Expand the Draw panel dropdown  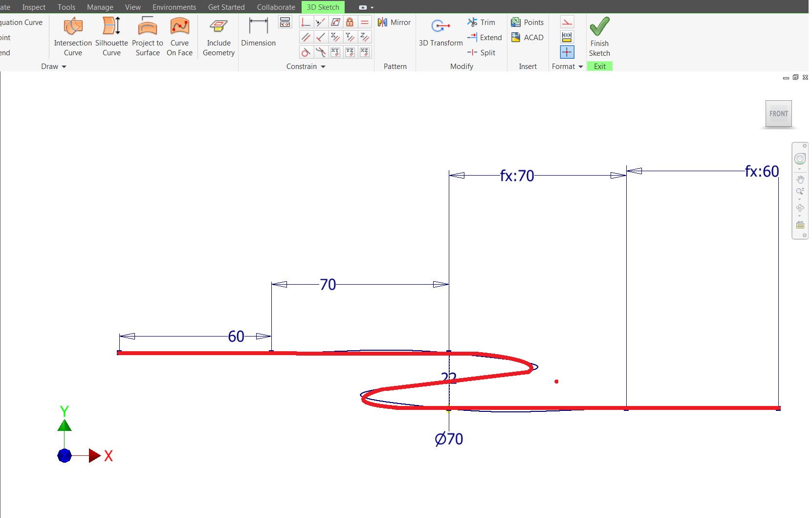tap(64, 67)
